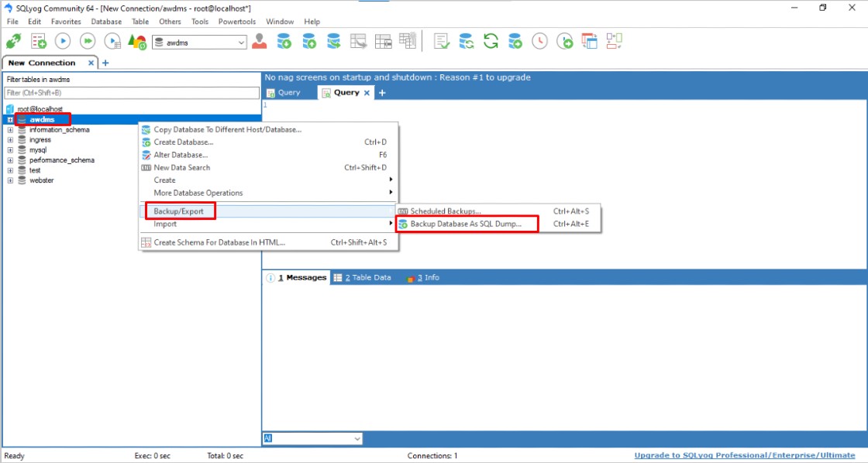Choose Backup/Export in context menu
Screen dimensions: 868x463
click(x=267, y=211)
